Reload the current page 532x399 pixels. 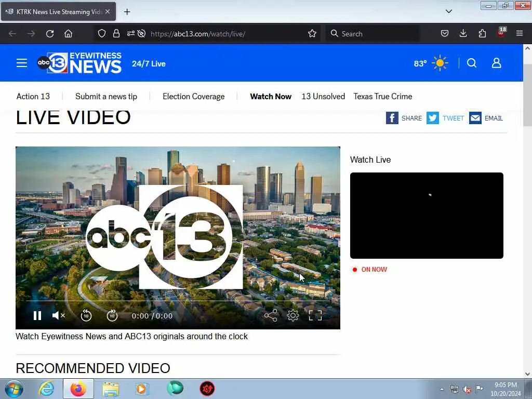(x=50, y=34)
